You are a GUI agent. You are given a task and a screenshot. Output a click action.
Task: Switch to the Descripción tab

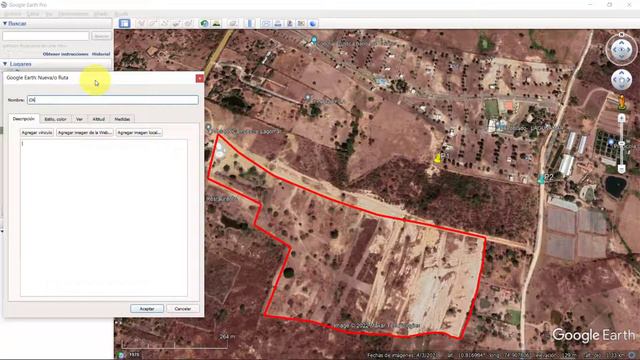(24, 119)
